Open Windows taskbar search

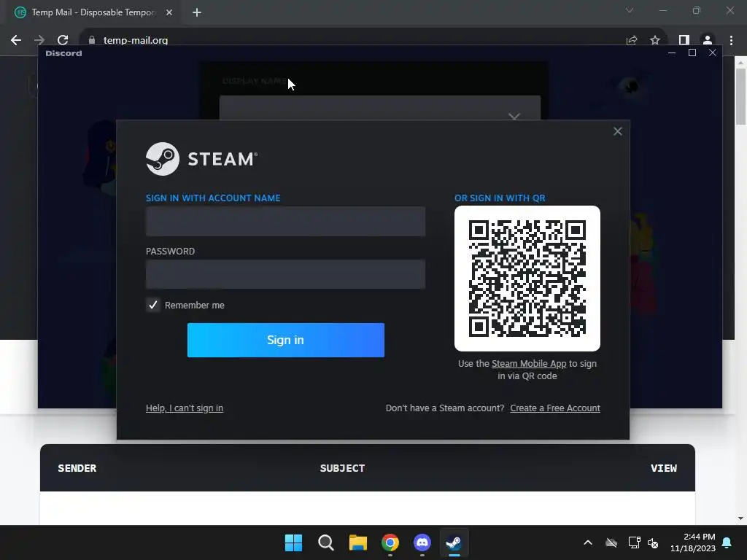326,542
